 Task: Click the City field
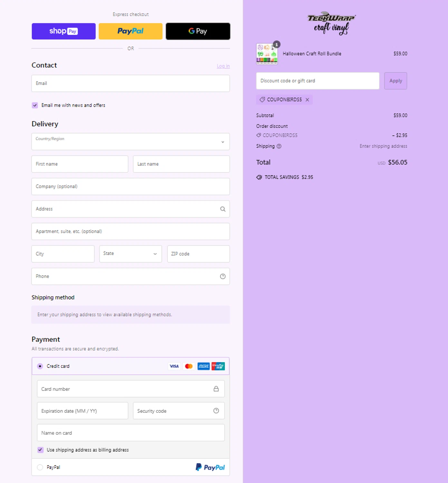pyautogui.click(x=63, y=254)
